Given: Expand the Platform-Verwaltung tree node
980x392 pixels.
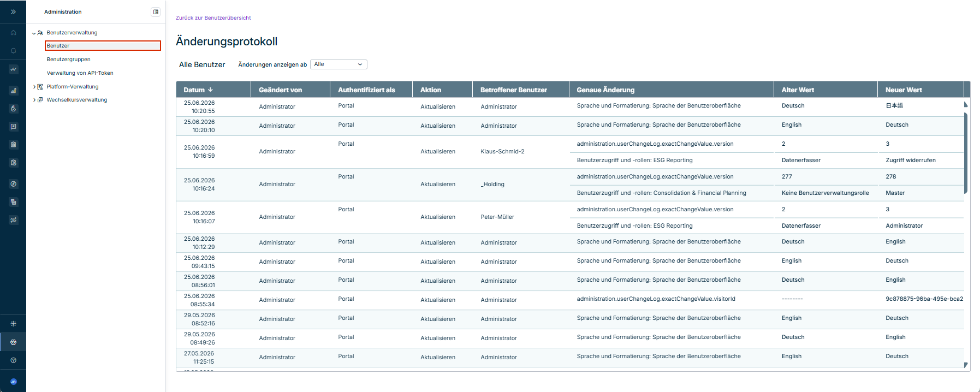Looking at the screenshot, I should pos(34,87).
